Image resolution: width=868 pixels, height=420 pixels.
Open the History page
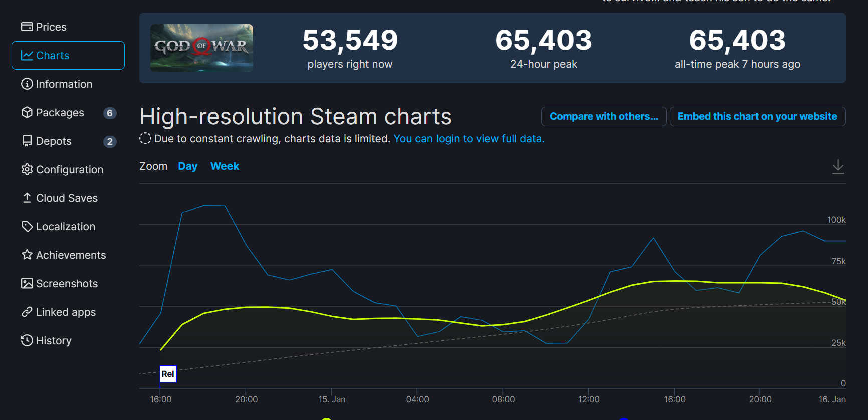(47, 341)
